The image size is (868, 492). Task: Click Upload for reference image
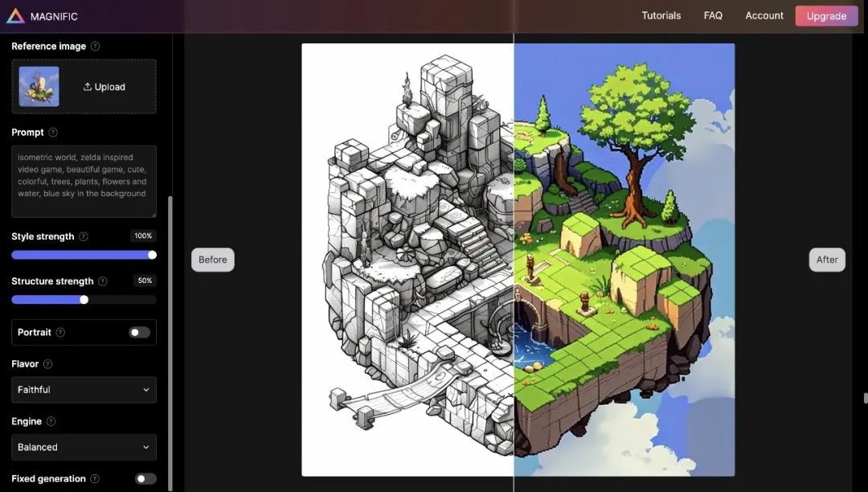[x=104, y=87]
